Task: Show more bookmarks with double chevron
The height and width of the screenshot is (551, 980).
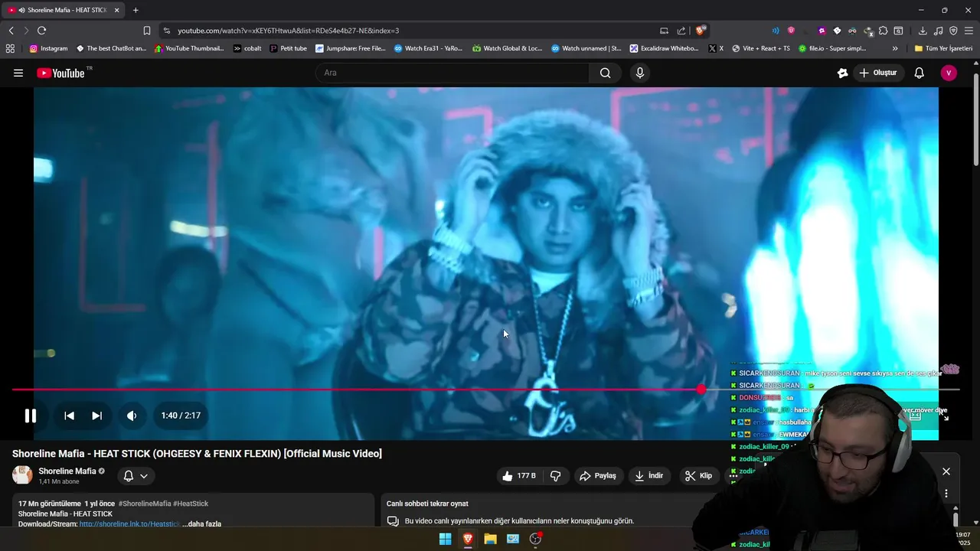Action: tap(895, 48)
